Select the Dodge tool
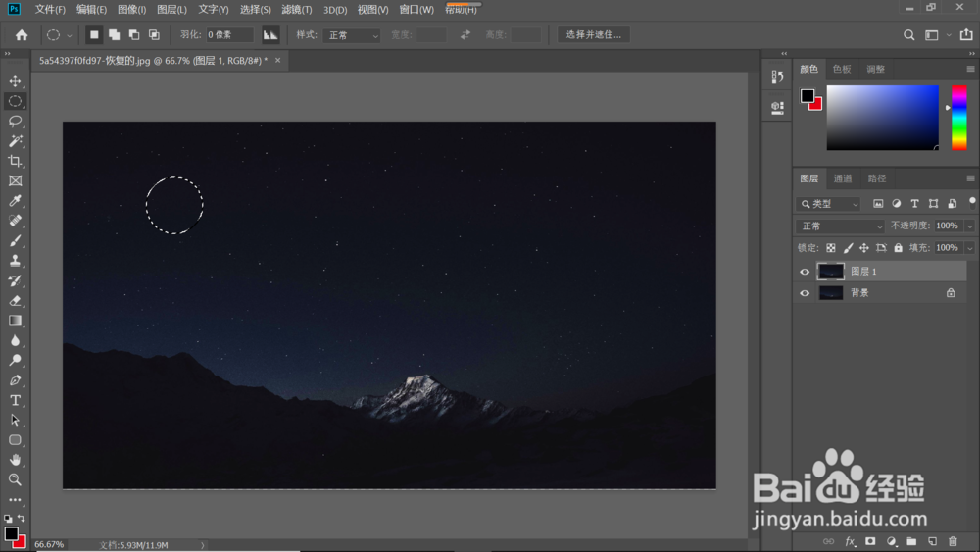 pos(15,361)
